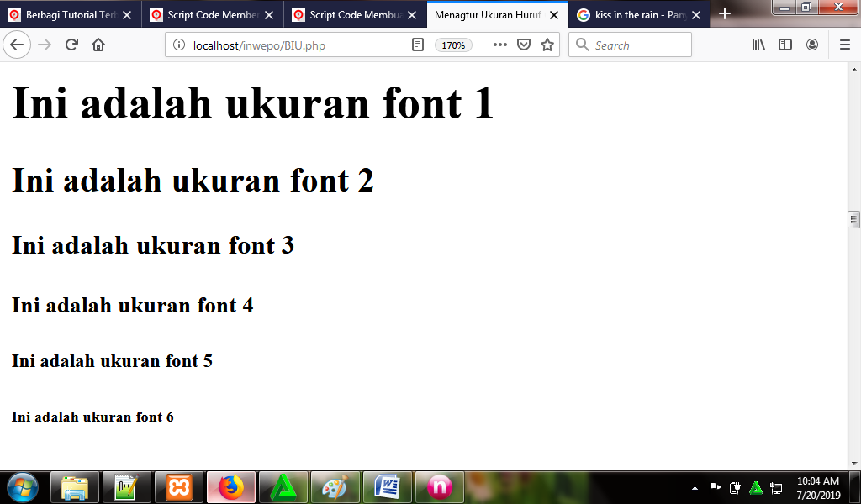861x504 pixels.
Task: Expand the ellipsis page actions menu
Action: pos(502,45)
